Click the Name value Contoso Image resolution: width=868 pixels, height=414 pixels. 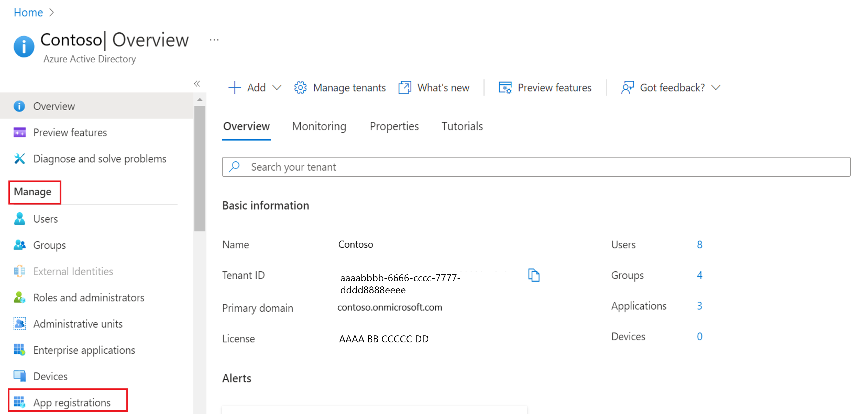click(355, 244)
